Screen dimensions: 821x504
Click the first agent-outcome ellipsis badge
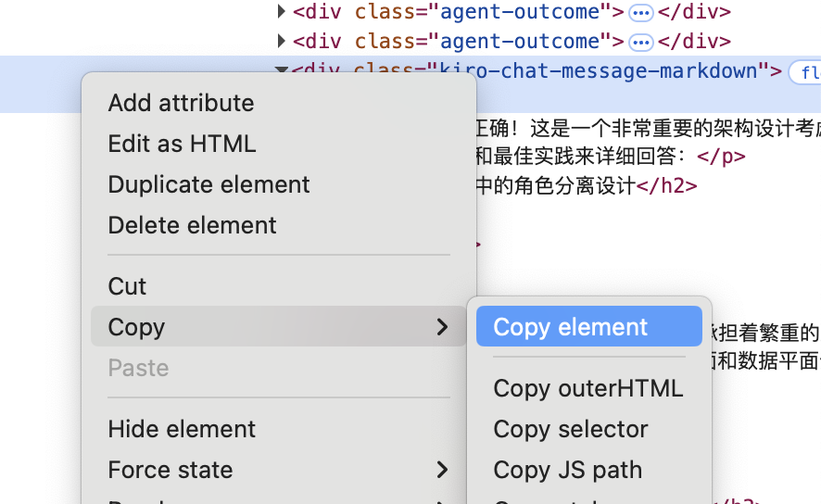point(640,13)
